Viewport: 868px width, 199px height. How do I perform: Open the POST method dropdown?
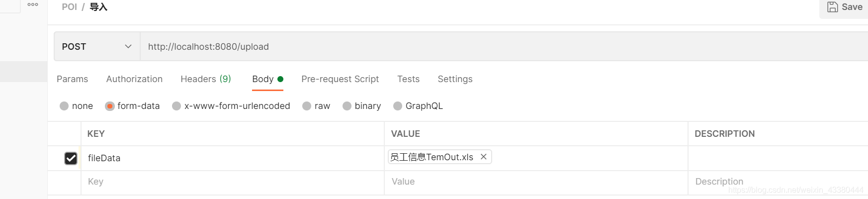point(97,46)
